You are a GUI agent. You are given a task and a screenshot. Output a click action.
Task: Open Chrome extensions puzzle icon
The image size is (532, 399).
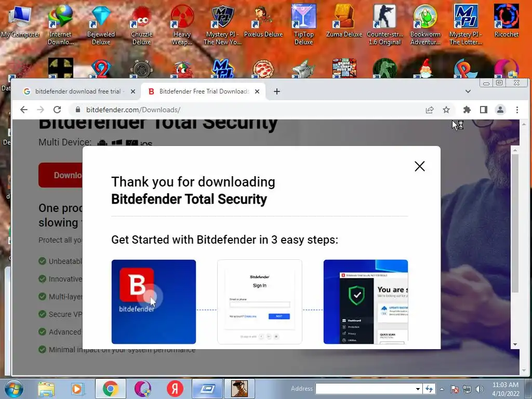tap(467, 110)
